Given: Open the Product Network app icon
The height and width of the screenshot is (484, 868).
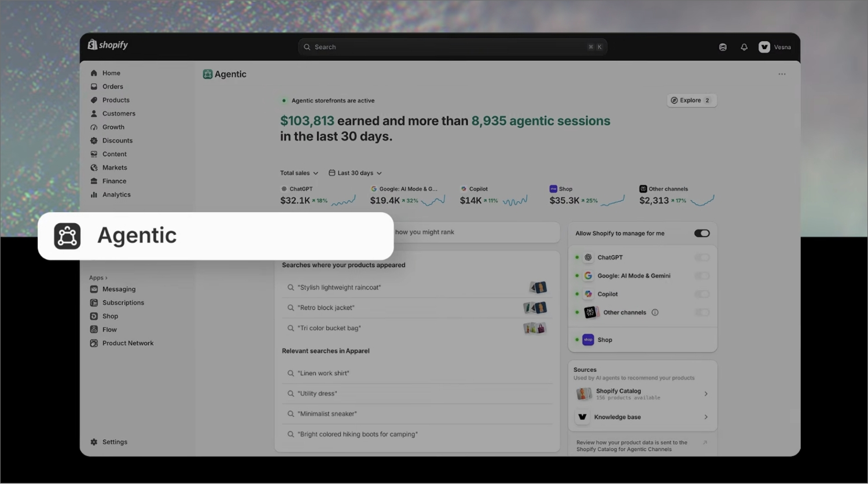Looking at the screenshot, I should pos(94,343).
